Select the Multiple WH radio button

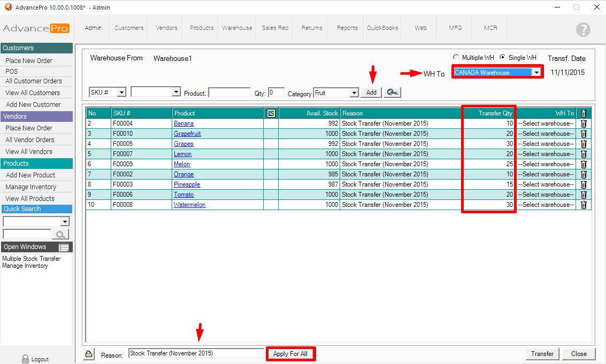point(456,57)
